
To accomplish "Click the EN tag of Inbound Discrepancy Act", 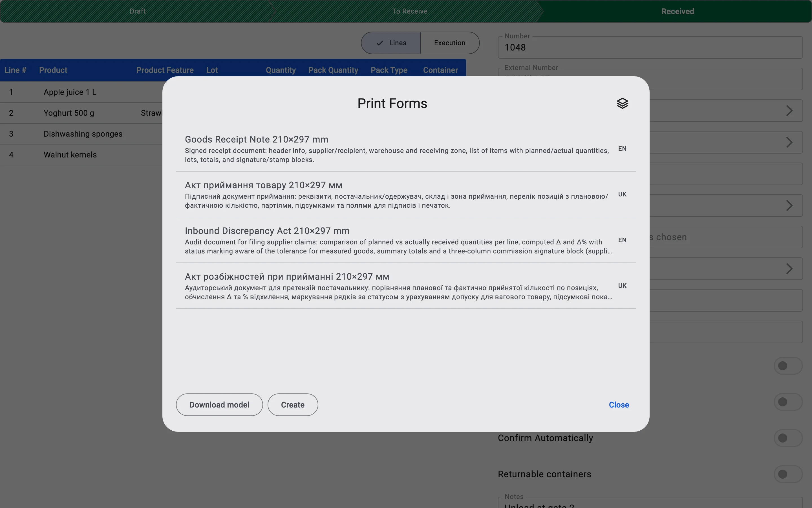I will 622,240.
